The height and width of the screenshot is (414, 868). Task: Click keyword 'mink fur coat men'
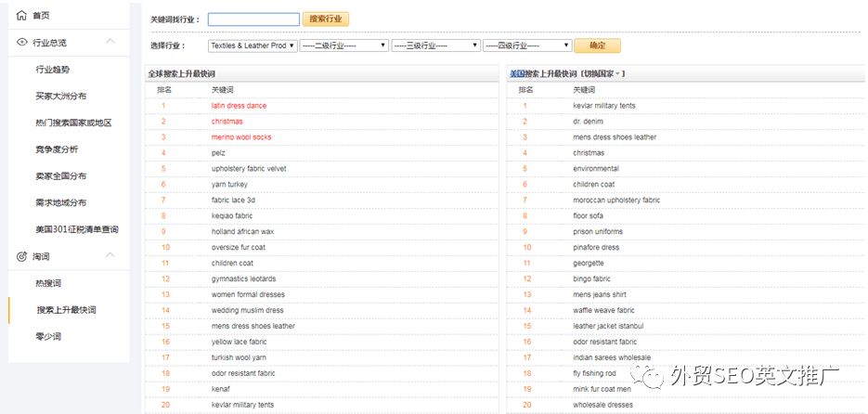(x=602, y=389)
